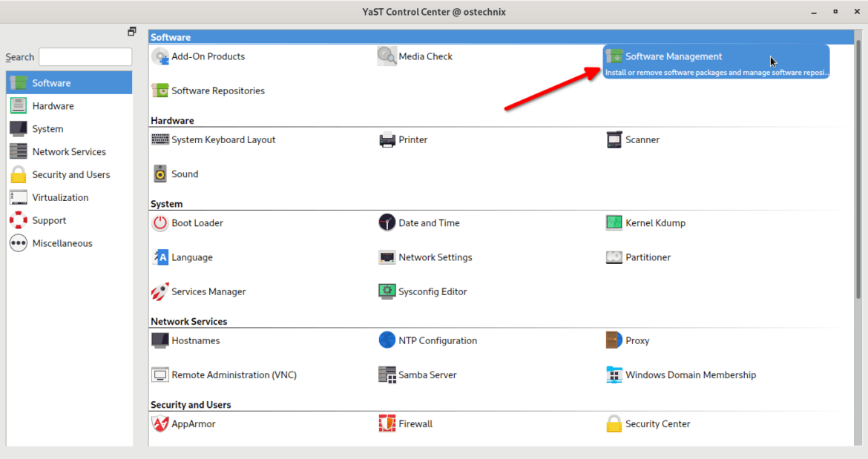
Task: Select Security and Users in sidebar
Action: click(69, 175)
